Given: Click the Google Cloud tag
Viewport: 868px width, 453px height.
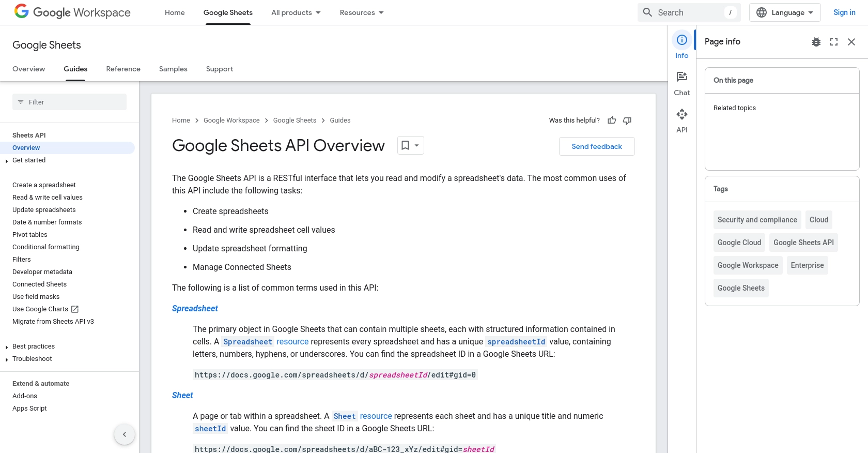Looking at the screenshot, I should [x=739, y=243].
